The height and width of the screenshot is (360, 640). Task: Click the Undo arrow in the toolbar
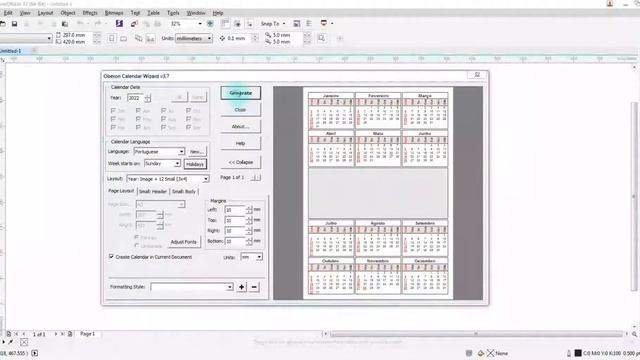click(x=80, y=24)
